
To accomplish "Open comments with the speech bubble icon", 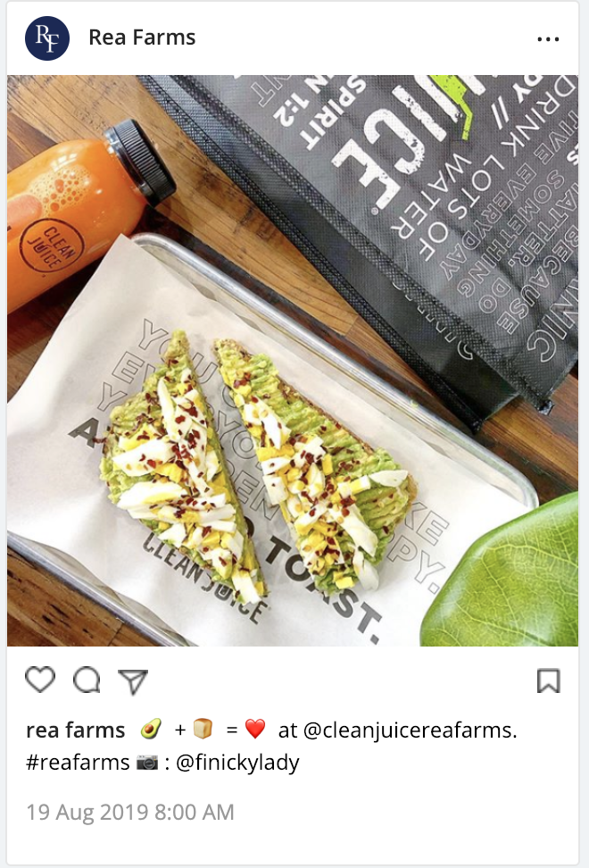I will (x=87, y=680).
